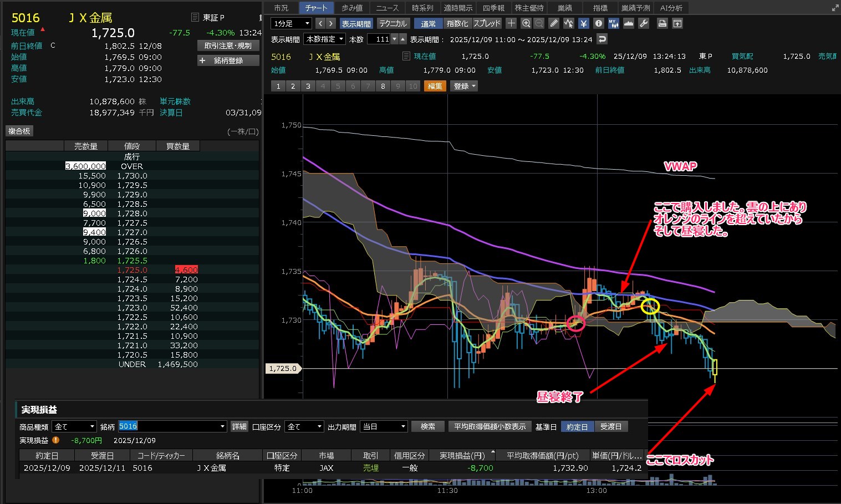Switch to スプレッド chart mode
The image size is (841, 504).
pos(487,23)
